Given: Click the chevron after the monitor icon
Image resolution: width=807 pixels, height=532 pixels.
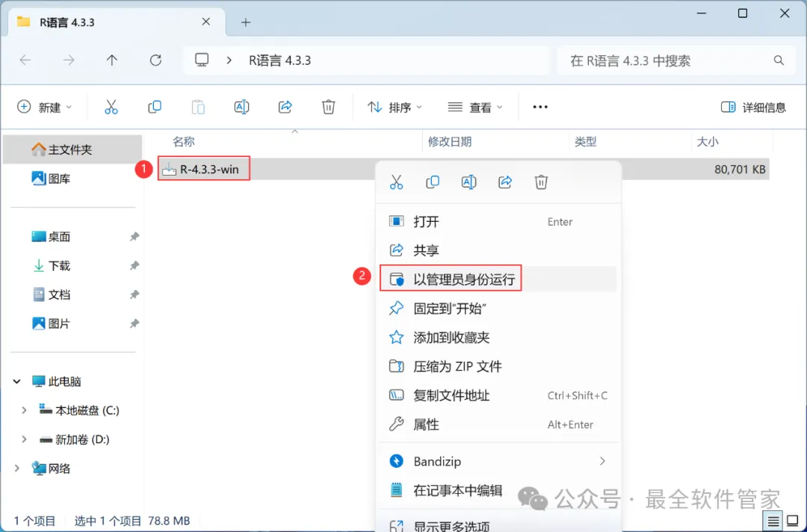Looking at the screenshot, I should coord(229,61).
